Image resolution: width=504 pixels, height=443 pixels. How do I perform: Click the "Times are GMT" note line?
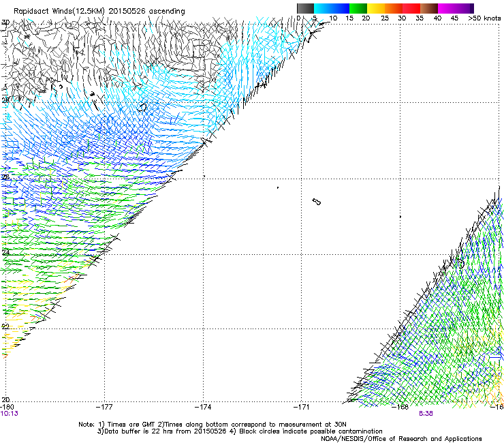pos(212,425)
